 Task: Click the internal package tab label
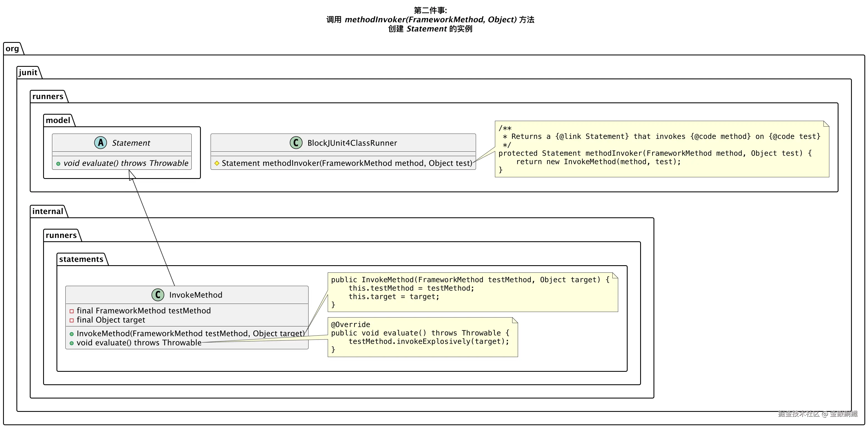pyautogui.click(x=48, y=211)
